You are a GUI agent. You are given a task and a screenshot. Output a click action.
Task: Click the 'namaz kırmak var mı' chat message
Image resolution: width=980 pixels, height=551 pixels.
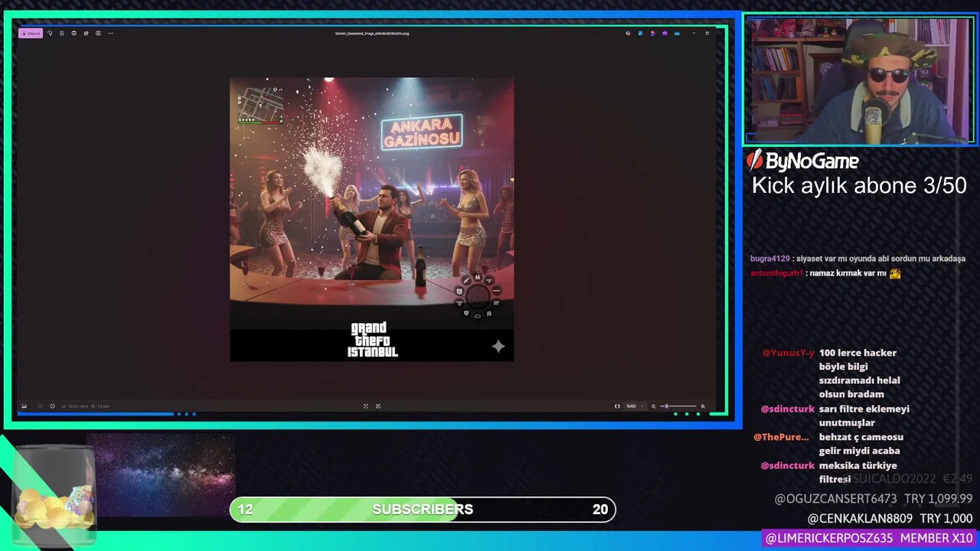click(849, 273)
